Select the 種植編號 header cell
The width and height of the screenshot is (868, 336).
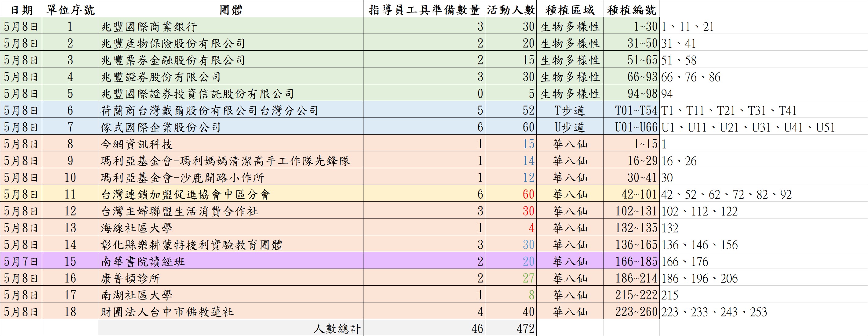coord(632,9)
